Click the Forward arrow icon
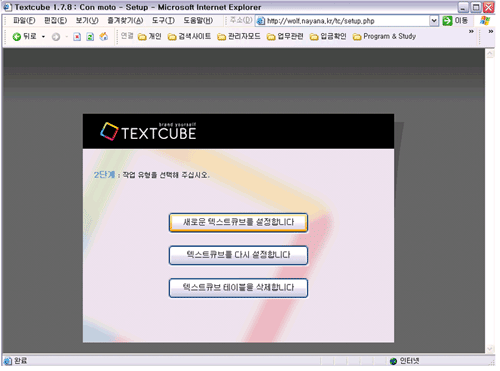Screen dimensions: 500x371 point(56,37)
